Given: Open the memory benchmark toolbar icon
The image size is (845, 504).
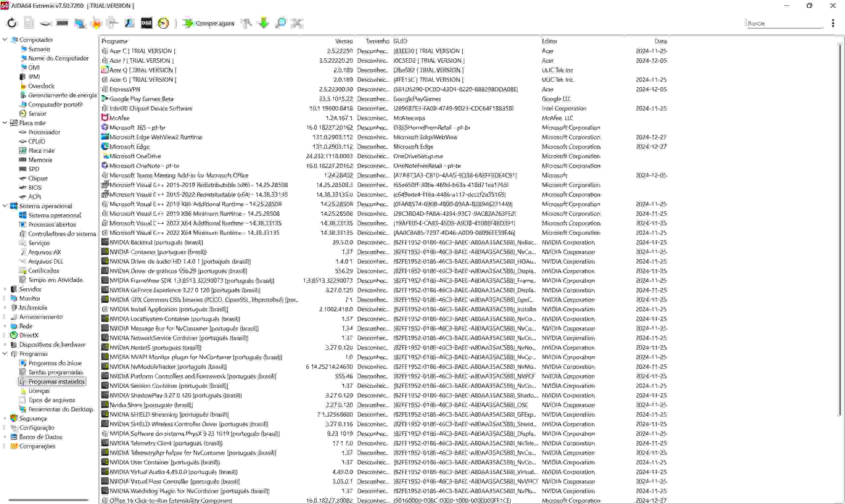Looking at the screenshot, I should [x=62, y=23].
